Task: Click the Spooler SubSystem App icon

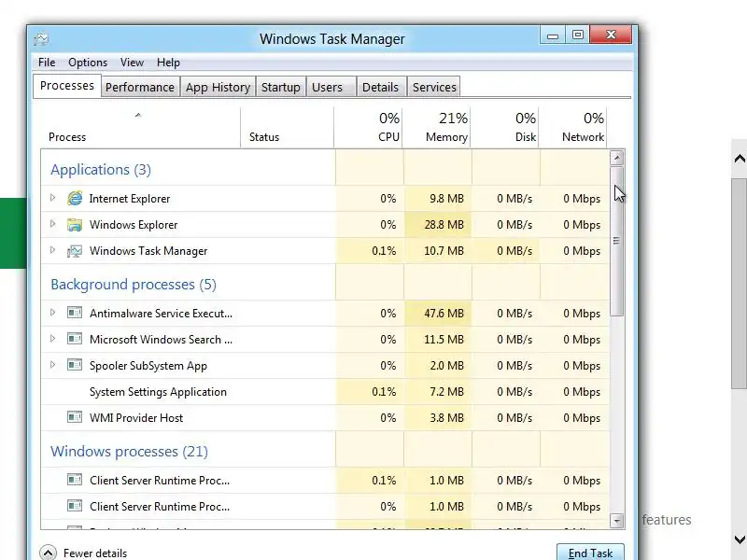Action: click(x=75, y=365)
